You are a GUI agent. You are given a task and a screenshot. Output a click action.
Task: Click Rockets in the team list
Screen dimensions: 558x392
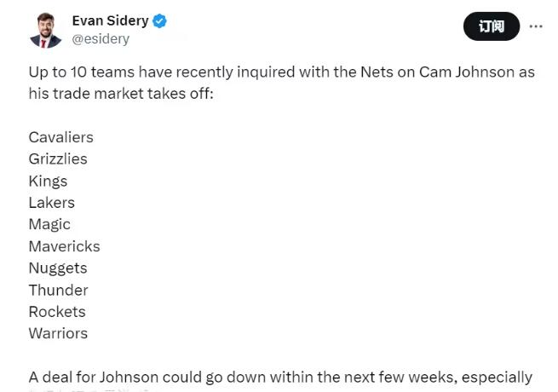coord(57,312)
